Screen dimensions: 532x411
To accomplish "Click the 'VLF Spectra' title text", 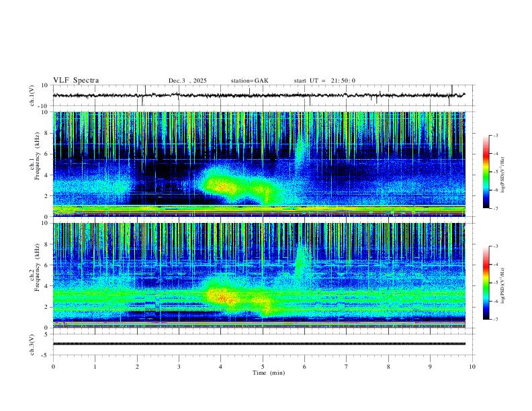I will click(x=76, y=81).
